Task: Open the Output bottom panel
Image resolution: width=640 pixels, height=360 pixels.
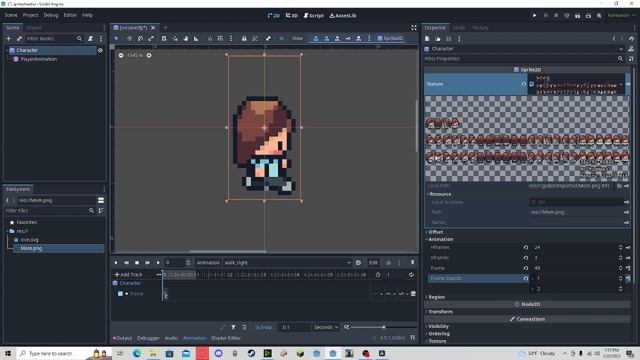Action: 122,338
